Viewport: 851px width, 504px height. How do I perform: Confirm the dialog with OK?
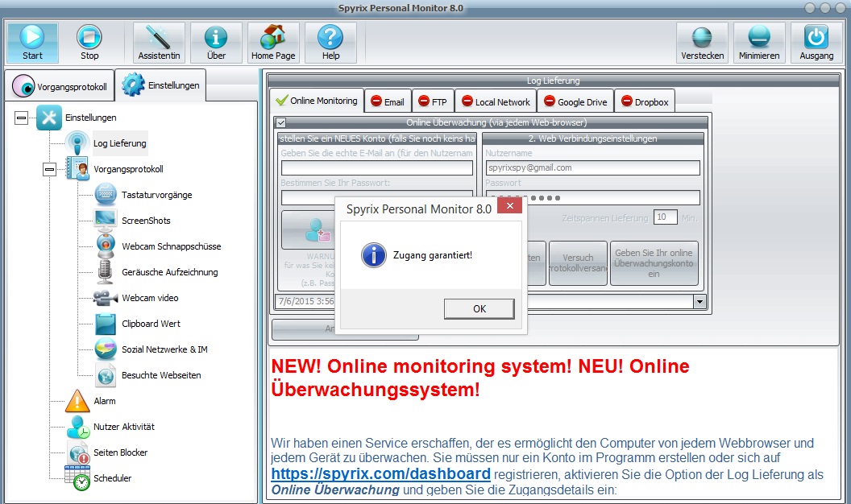tap(479, 309)
